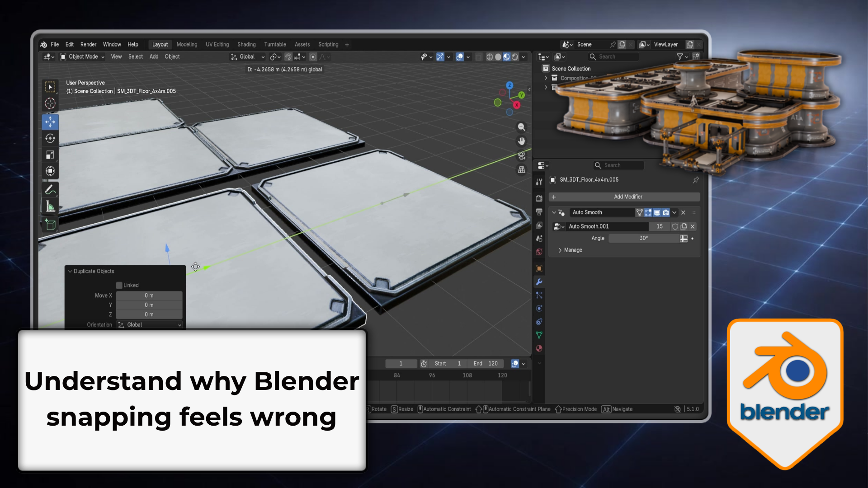This screenshot has height=488, width=868.
Task: Toggle proportional editing in header
Action: [x=313, y=57]
